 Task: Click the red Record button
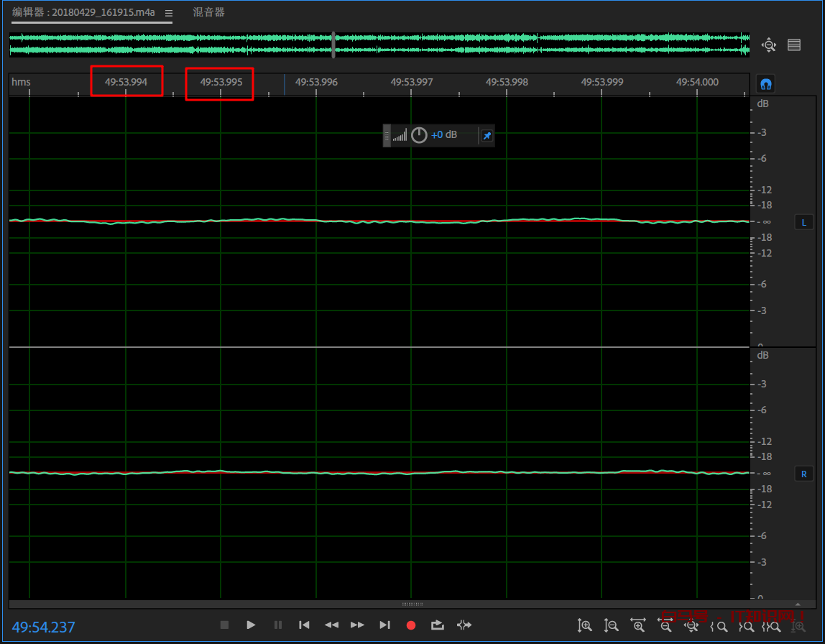pos(411,625)
